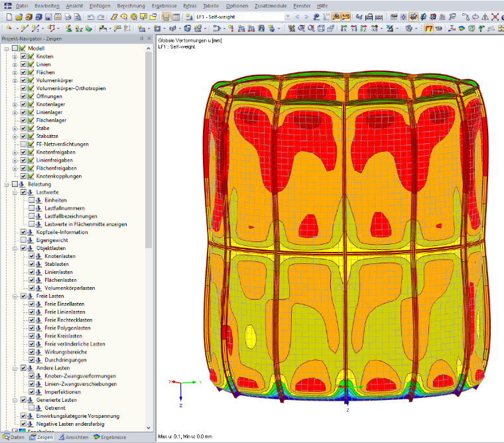Expand the Knoten tree node
The height and width of the screenshot is (443, 504).
15,56
